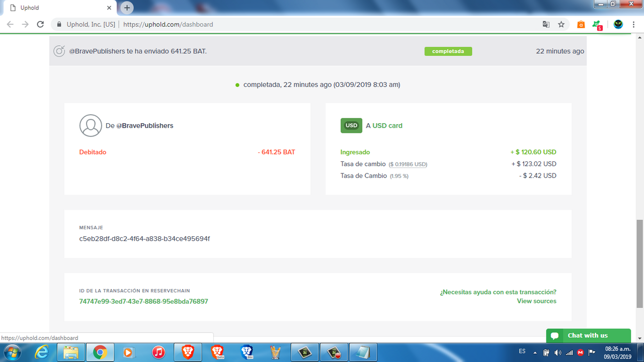Open a new tab with plus button
This screenshot has width=644, height=362.
tap(127, 8)
